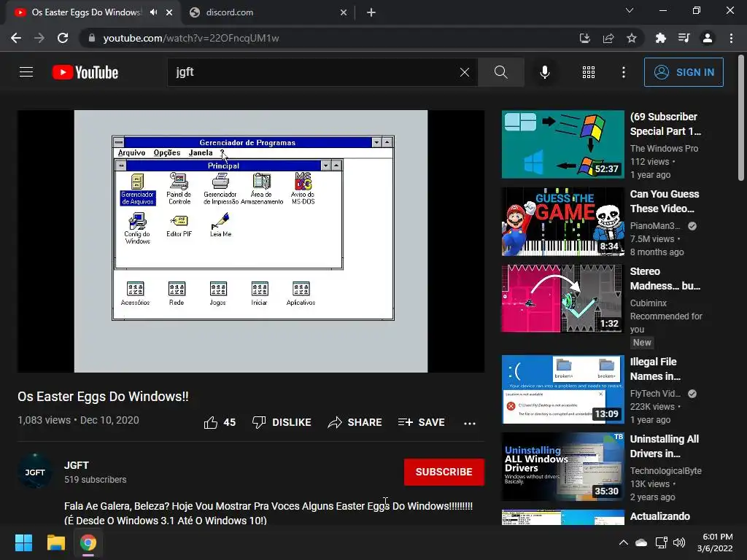Open the YouTube apps grid

(589, 72)
